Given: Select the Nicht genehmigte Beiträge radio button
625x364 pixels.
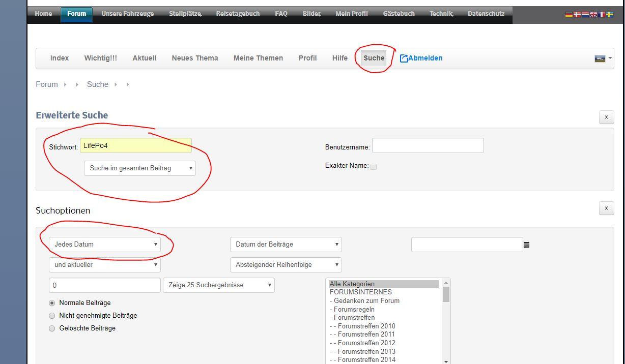Looking at the screenshot, I should point(52,316).
